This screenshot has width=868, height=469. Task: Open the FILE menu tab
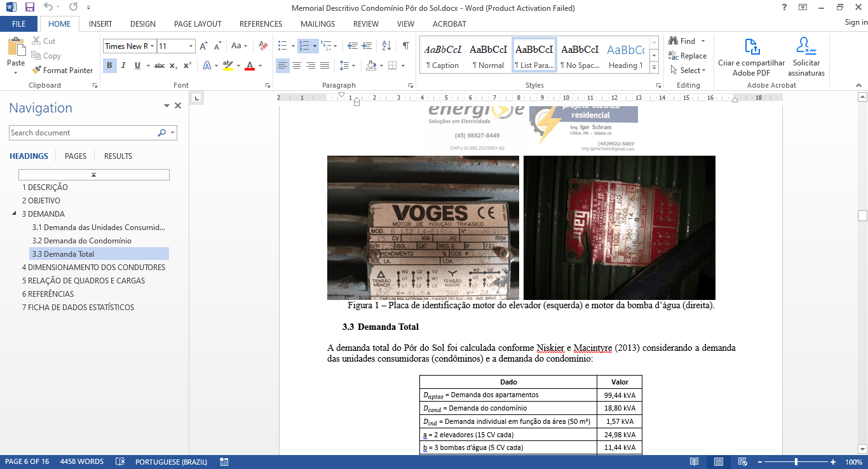(19, 24)
